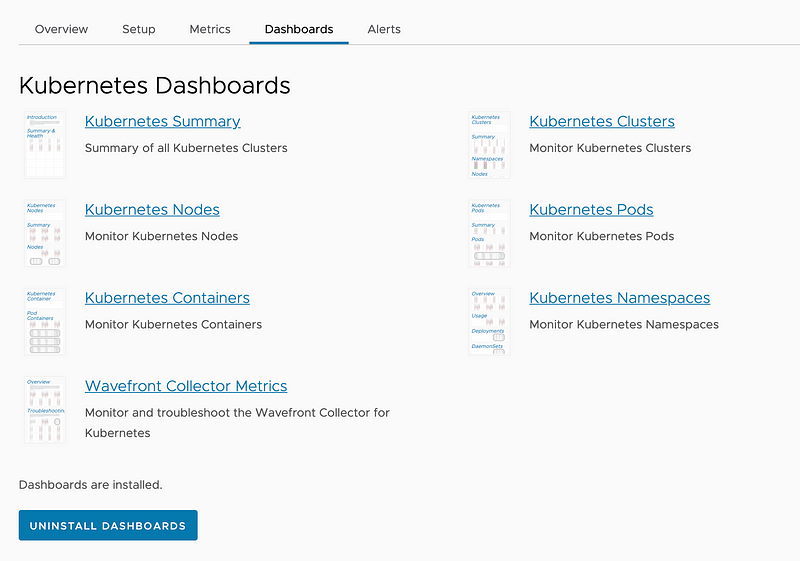
Task: Select the Dashboards tab
Action: click(299, 29)
